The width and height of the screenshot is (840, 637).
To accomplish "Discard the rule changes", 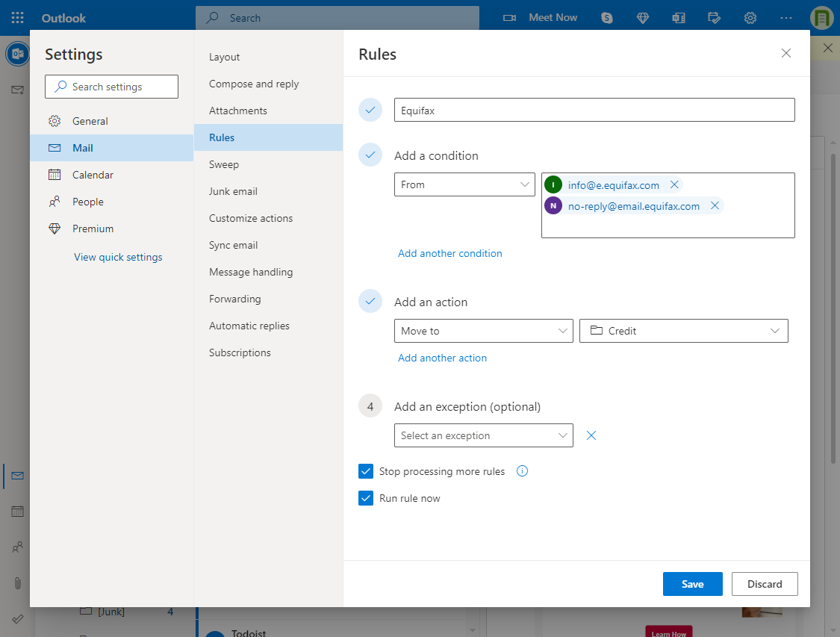I will 765,584.
